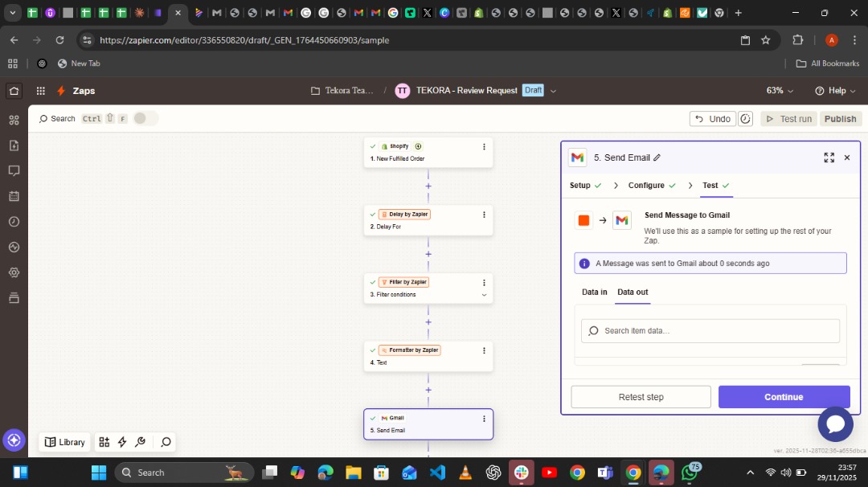Image resolution: width=868 pixels, height=487 pixels.
Task: Open the settings gear in left sidebar
Action: [14, 272]
